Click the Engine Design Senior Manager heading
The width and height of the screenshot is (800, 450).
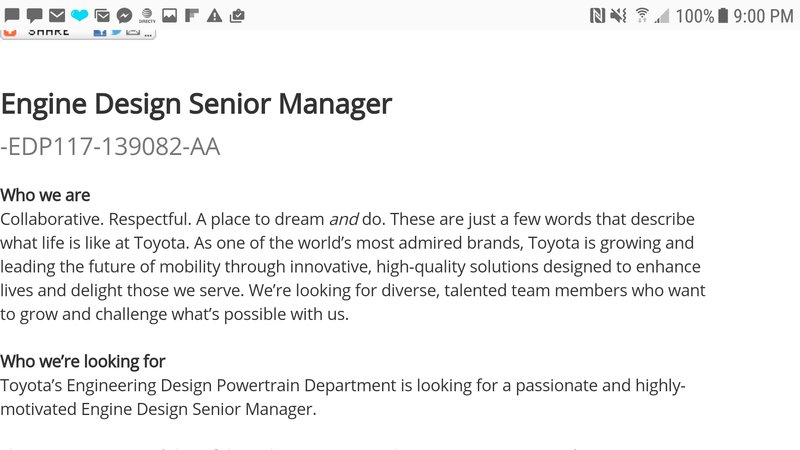tap(196, 104)
